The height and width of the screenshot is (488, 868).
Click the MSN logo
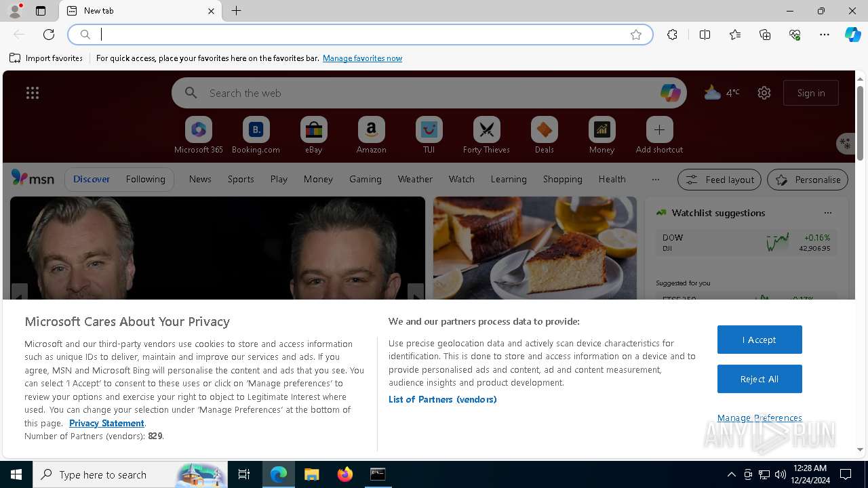33,178
